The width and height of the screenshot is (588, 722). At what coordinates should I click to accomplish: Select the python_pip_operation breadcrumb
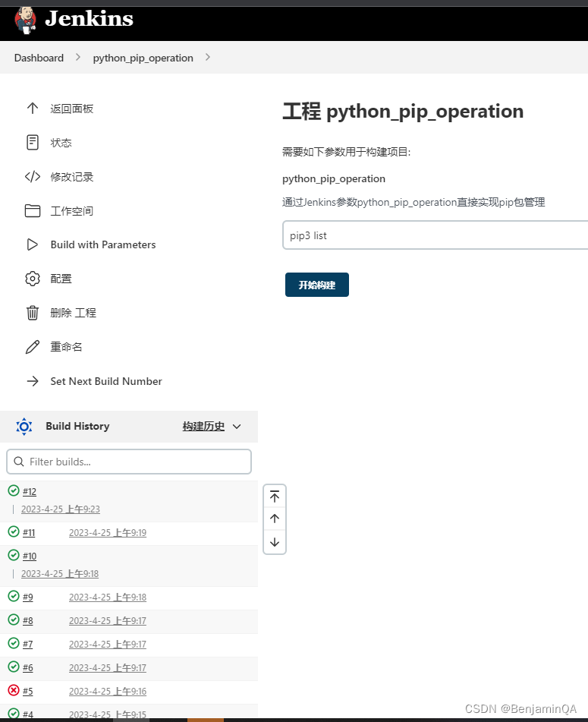143,58
